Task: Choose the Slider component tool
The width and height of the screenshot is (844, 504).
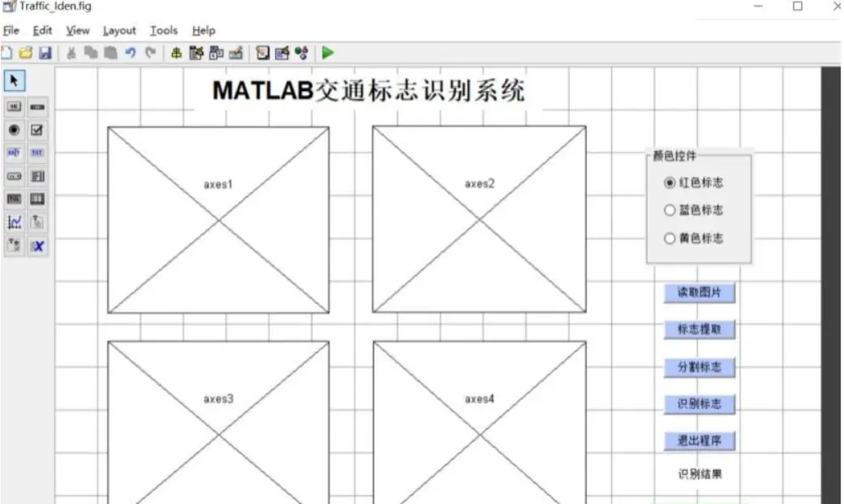Action: [37, 107]
